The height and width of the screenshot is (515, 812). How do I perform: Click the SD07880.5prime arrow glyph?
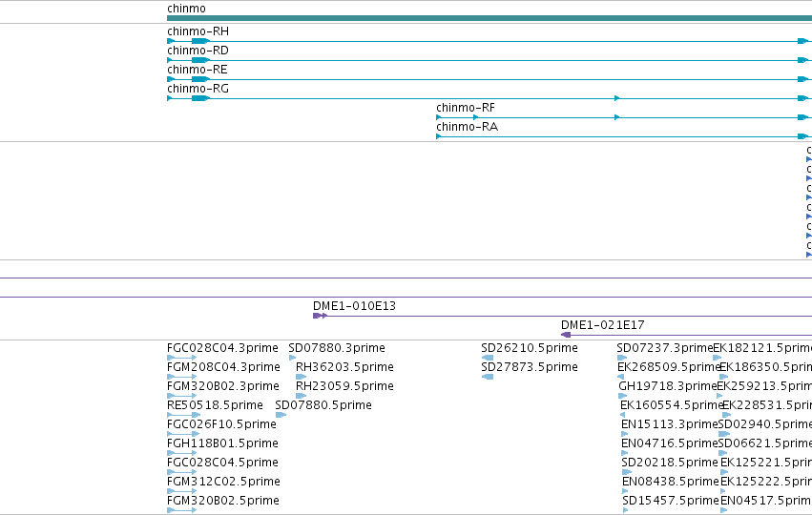281,415
